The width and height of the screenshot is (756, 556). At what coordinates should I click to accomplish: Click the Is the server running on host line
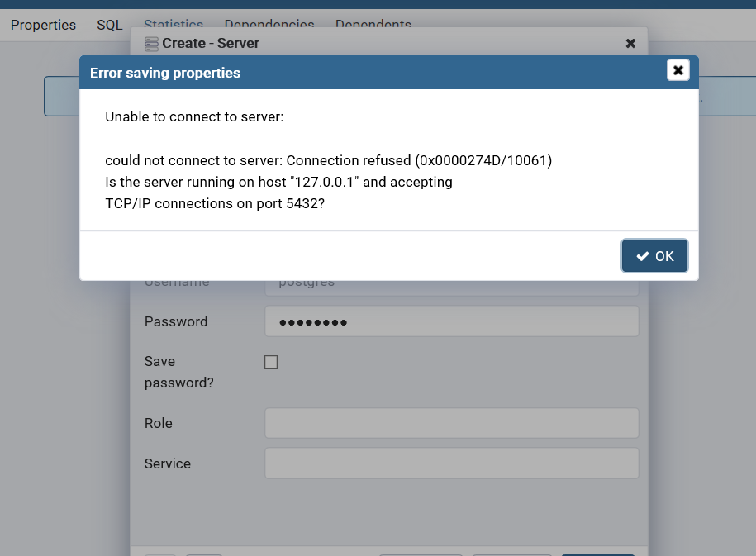(278, 182)
